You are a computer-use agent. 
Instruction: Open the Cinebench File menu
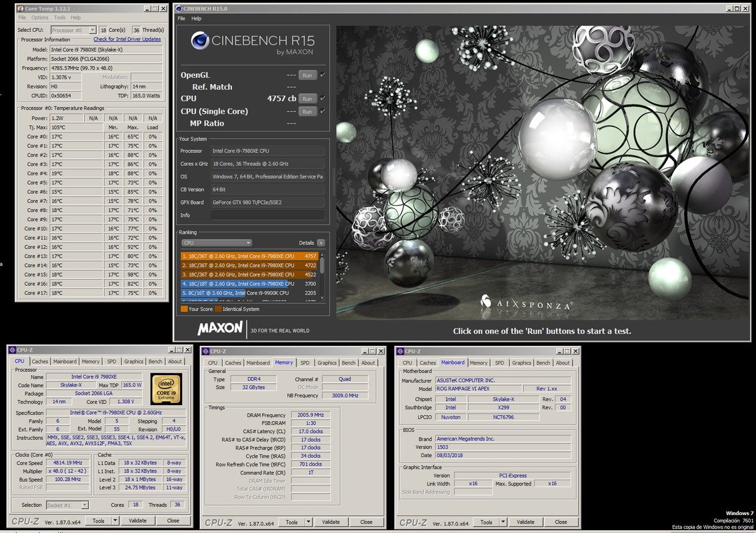[x=181, y=18]
